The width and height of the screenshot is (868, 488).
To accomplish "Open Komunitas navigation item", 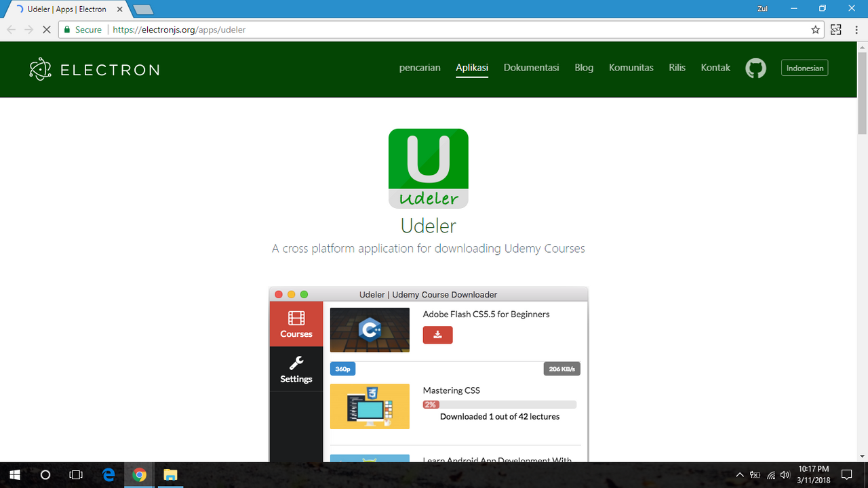I will (x=631, y=68).
